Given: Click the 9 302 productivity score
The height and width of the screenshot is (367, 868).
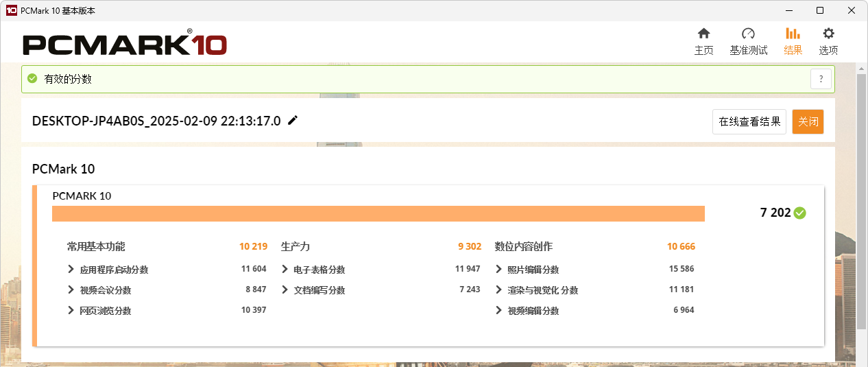Looking at the screenshot, I should pyautogui.click(x=470, y=246).
